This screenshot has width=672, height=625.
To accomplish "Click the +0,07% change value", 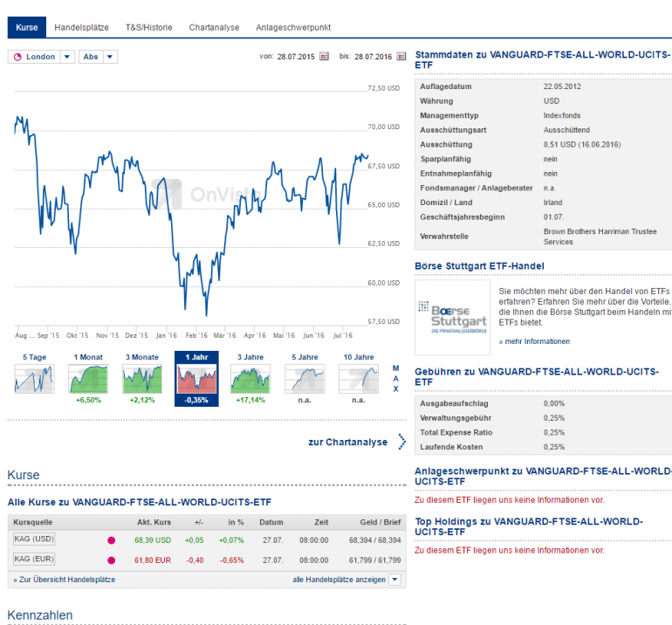I will 231,540.
